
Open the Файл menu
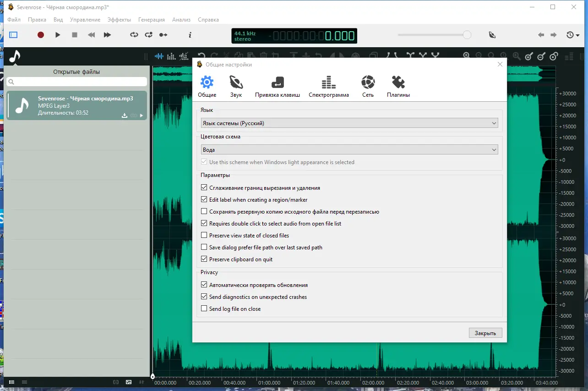pos(14,20)
